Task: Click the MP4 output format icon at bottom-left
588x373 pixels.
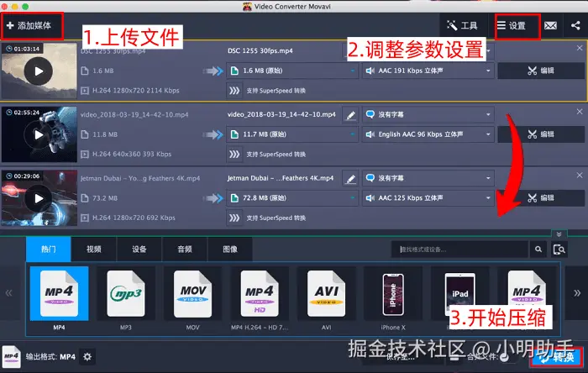Action: [x=11, y=356]
